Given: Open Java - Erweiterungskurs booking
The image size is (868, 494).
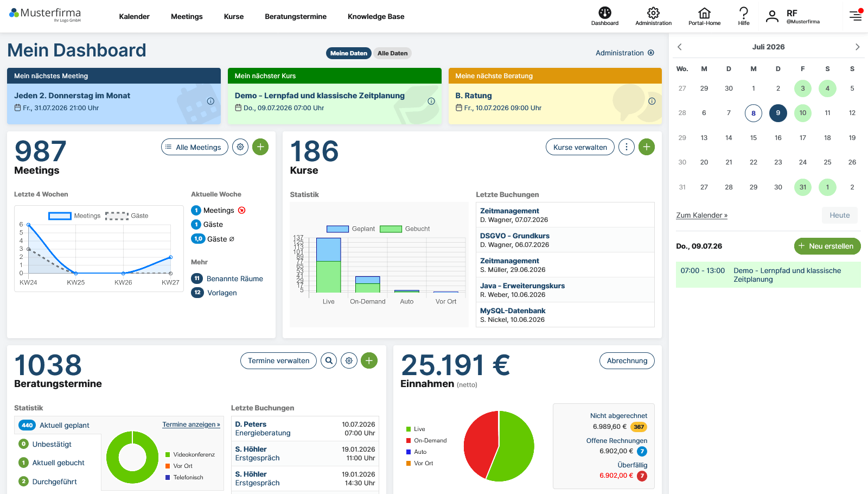Looking at the screenshot, I should coord(565,290).
